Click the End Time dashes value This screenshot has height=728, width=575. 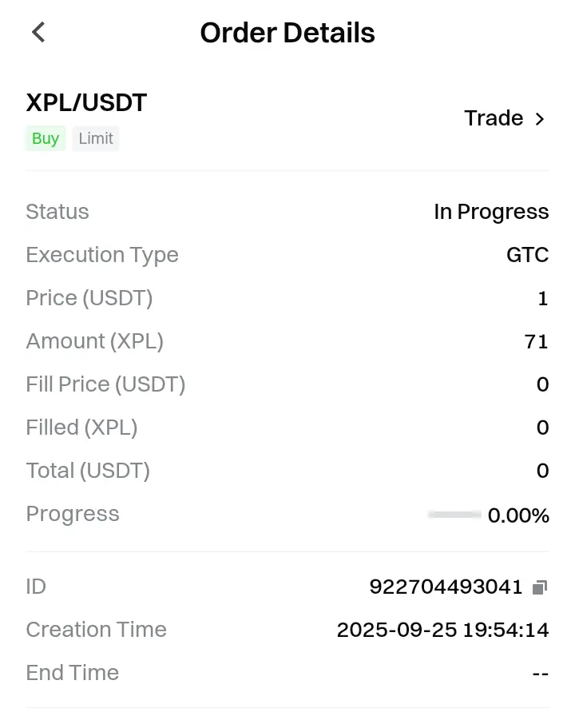click(x=541, y=673)
